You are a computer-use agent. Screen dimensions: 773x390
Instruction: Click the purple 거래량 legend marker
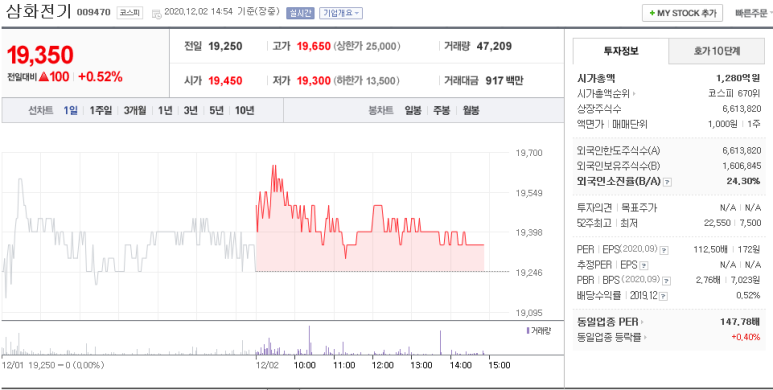(528, 330)
